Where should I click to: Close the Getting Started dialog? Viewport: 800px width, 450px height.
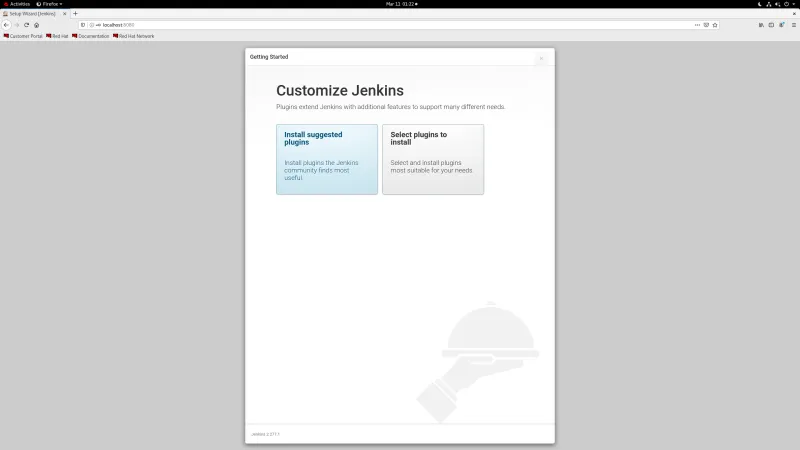pyautogui.click(x=541, y=58)
